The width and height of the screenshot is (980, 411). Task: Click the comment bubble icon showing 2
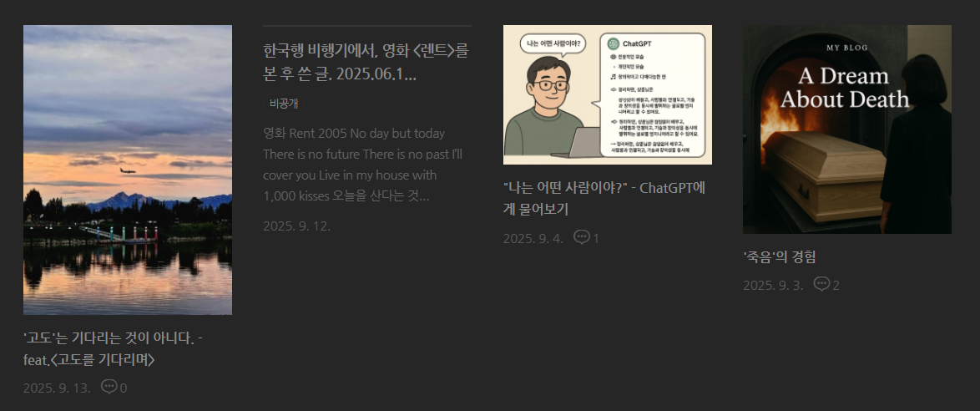point(822,285)
